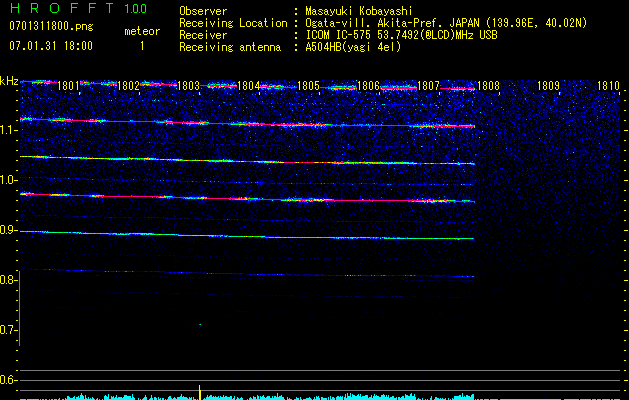Click the 1810 time marker
Screen dimensions: 629x400
pos(608,87)
